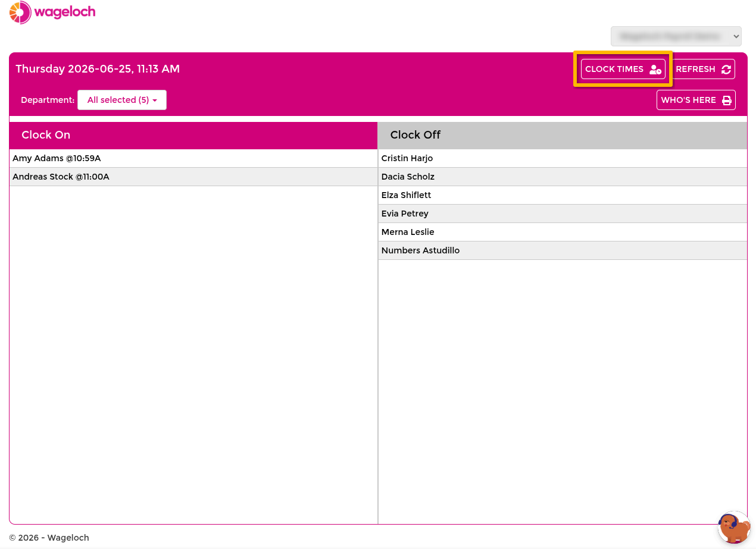Select Evia Petrey in Clock Off

coord(563,214)
